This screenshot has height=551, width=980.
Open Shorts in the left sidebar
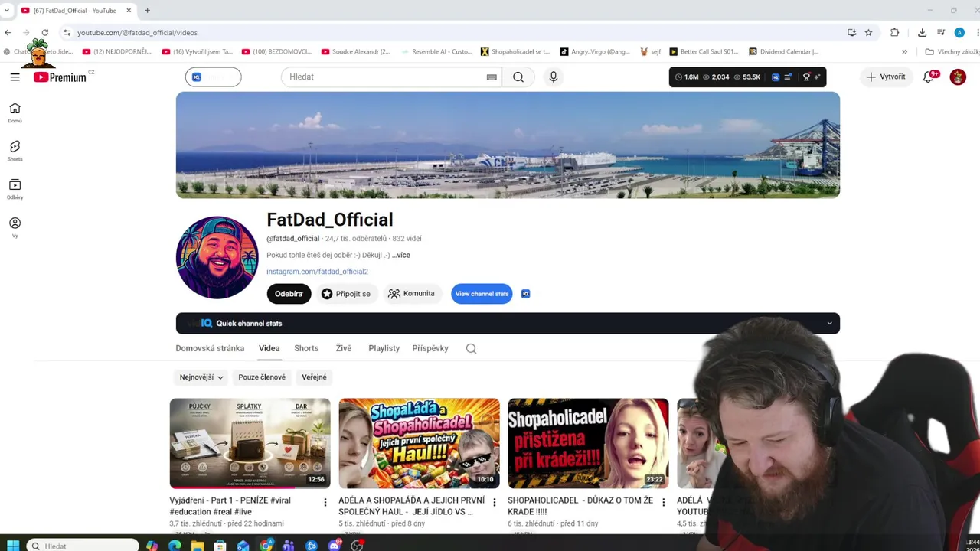pyautogui.click(x=15, y=151)
